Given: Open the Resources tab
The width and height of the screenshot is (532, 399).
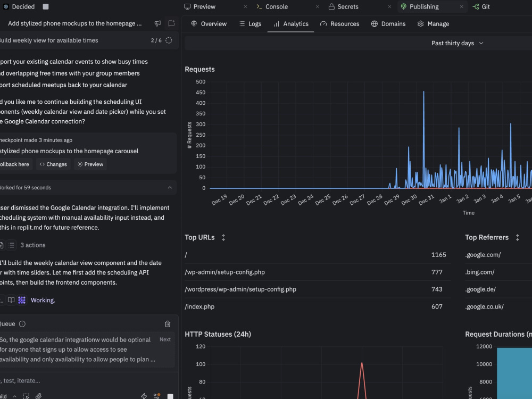Looking at the screenshot, I should click(x=339, y=24).
